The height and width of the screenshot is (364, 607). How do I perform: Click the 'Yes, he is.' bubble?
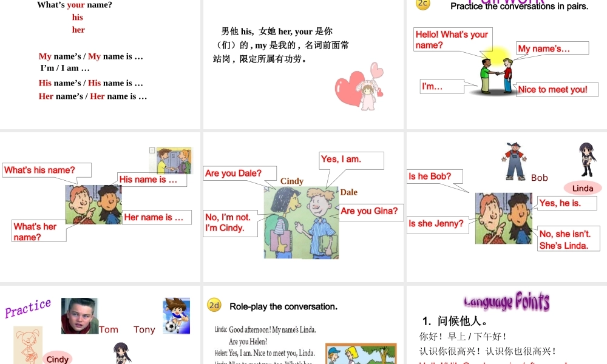coord(567,203)
